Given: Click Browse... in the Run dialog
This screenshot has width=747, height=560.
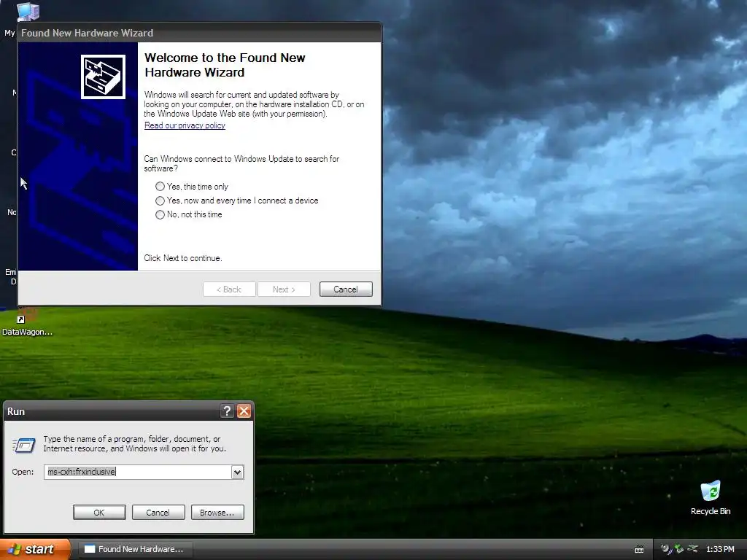Looking at the screenshot, I should [217, 513].
